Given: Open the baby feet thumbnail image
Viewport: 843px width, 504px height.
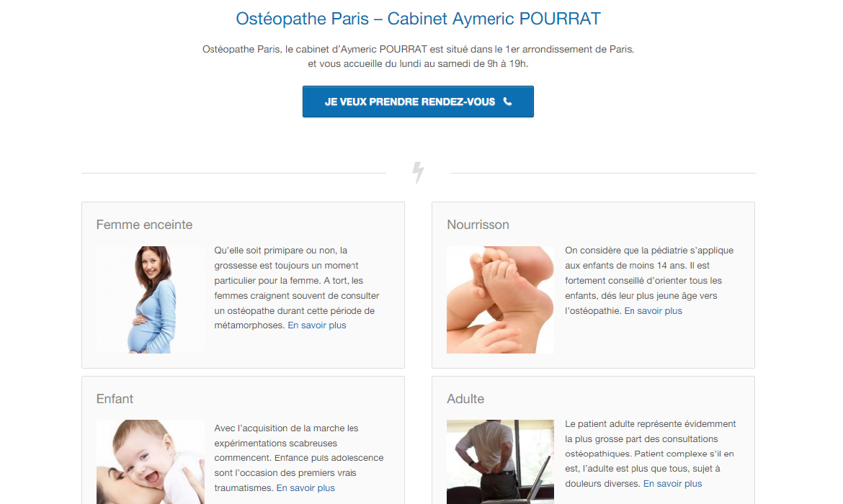Looking at the screenshot, I should (x=500, y=300).
